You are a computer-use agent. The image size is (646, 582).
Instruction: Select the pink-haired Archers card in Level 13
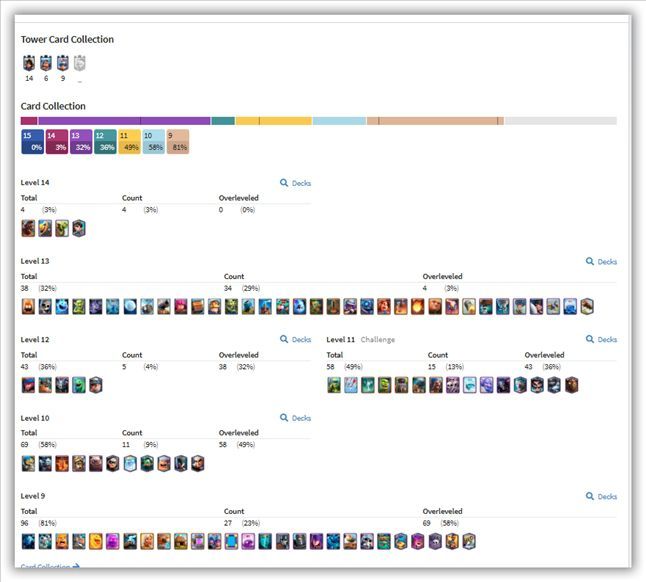point(180,306)
